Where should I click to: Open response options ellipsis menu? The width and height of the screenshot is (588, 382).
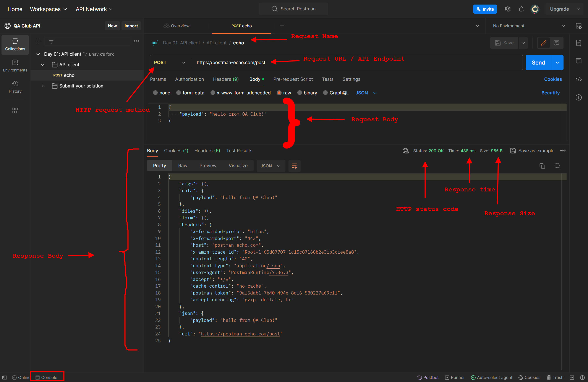click(x=563, y=151)
